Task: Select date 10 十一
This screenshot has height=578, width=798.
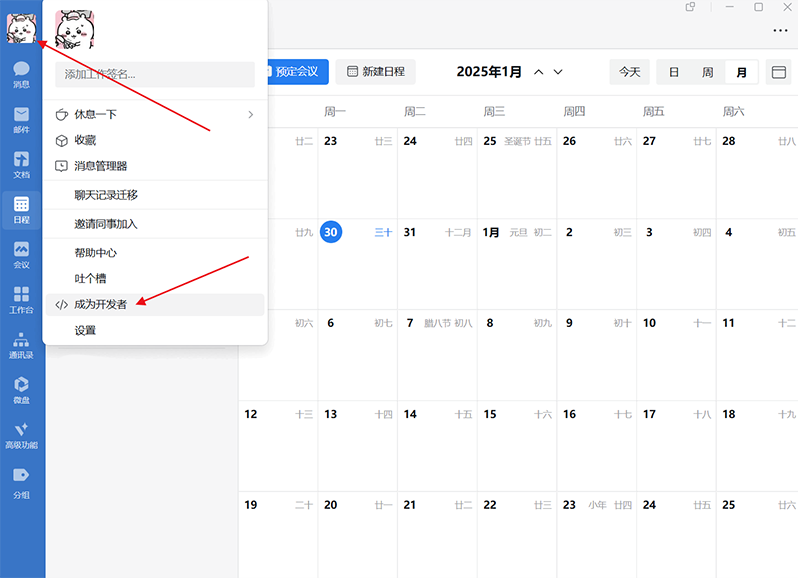Action: [x=676, y=355]
